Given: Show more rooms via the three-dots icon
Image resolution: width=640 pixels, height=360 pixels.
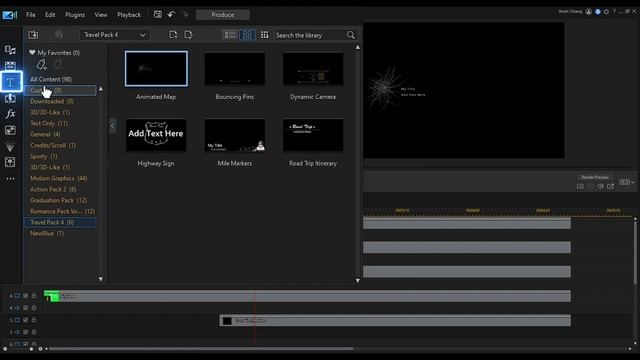Looking at the screenshot, I should (x=10, y=179).
